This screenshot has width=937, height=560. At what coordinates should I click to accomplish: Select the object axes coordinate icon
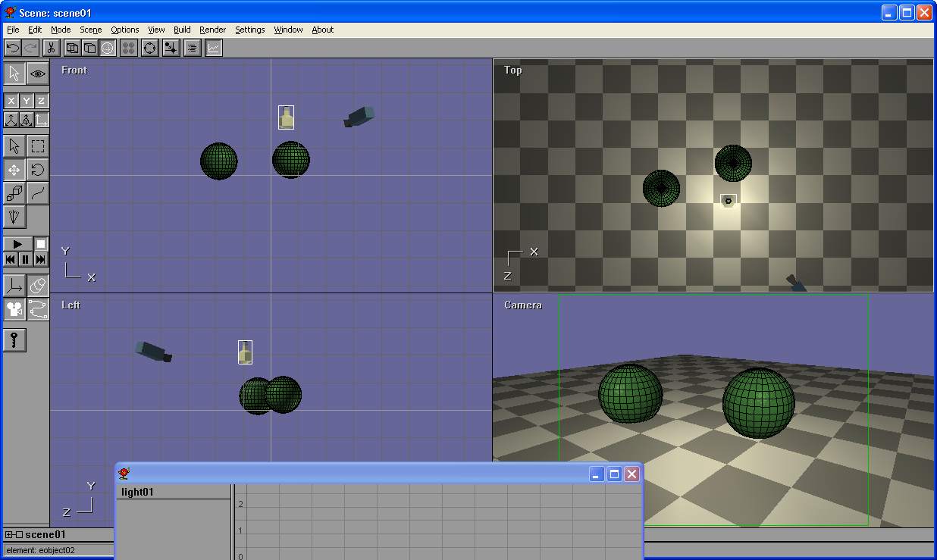click(x=27, y=120)
